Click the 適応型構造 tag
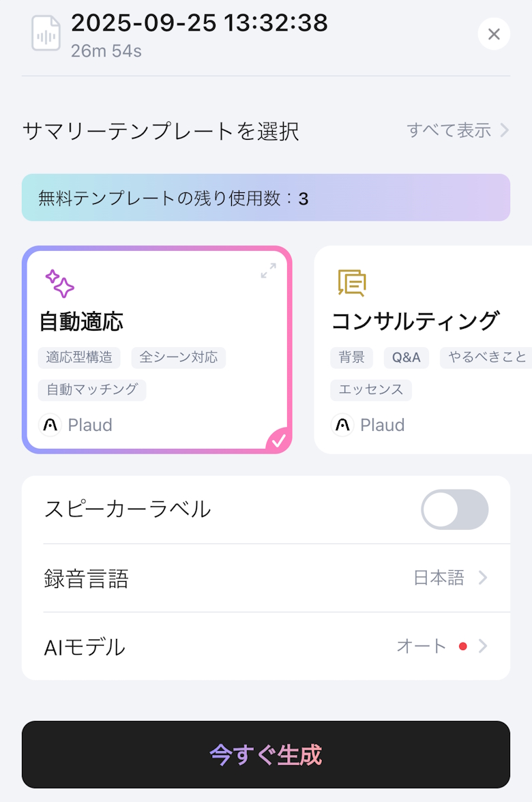The image size is (532, 802). pos(79,357)
